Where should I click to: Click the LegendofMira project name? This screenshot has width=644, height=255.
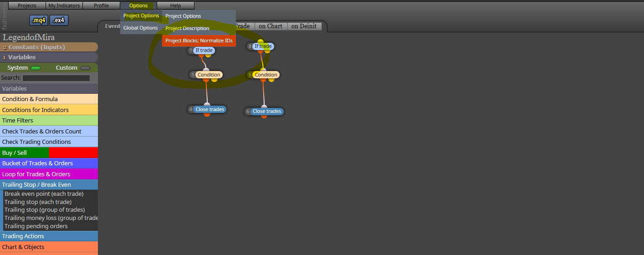[x=29, y=37]
